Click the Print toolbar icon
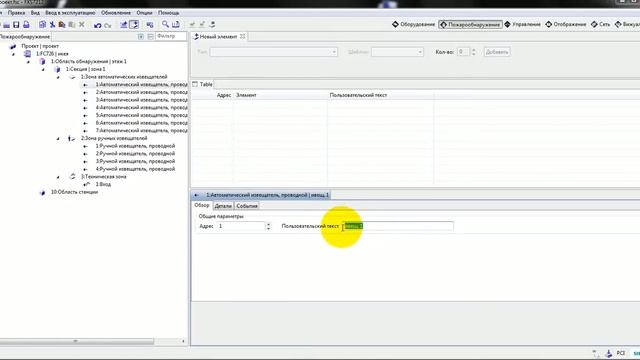Image resolution: width=640 pixels, height=360 pixels. pyautogui.click(x=26, y=25)
